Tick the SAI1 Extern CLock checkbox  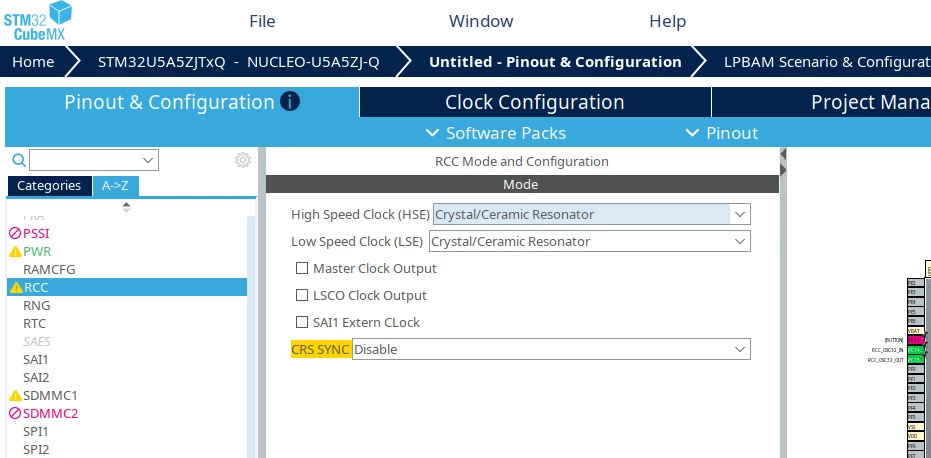(302, 322)
